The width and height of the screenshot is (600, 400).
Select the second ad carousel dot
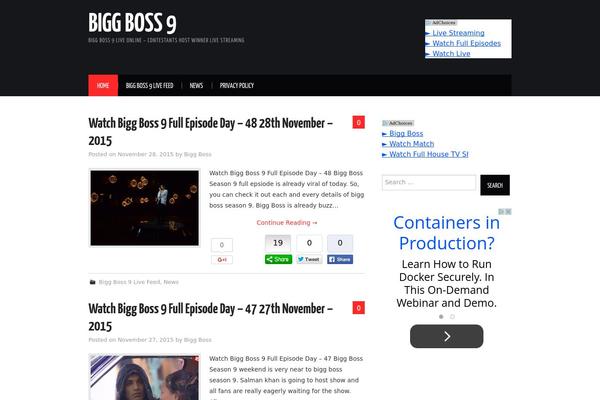[x=452, y=317]
